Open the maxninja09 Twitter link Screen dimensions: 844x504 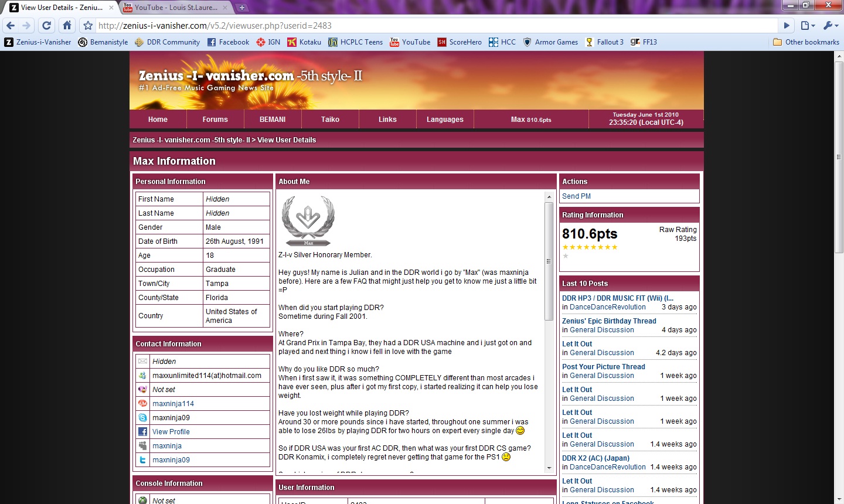[x=171, y=460]
